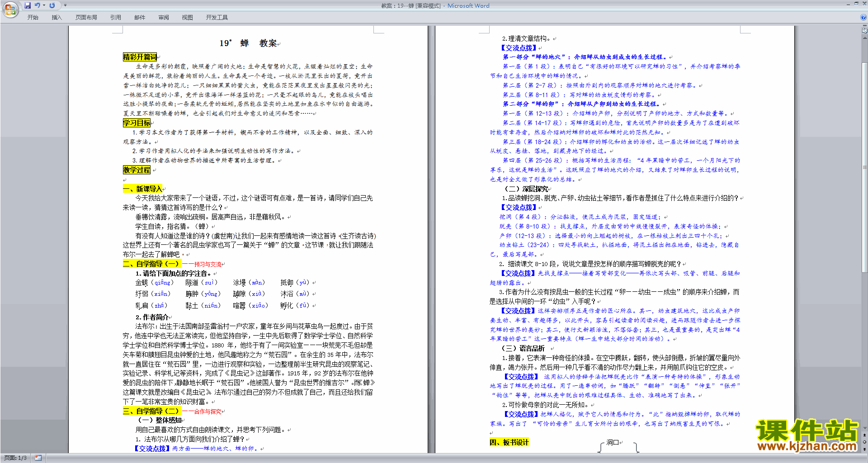Save the document with the floppy disk icon
Image resolution: width=868 pixels, height=463 pixels.
pos(28,5)
